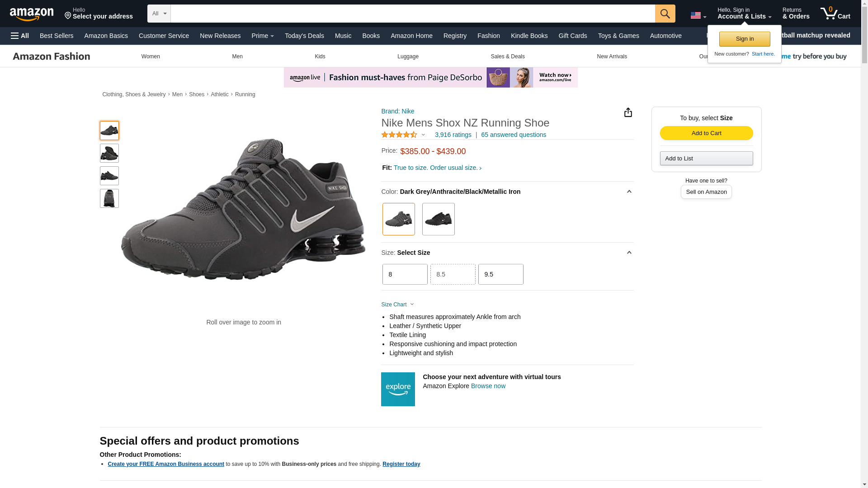The height and width of the screenshot is (488, 868).
Task: Select size 8.5 option
Action: (x=453, y=274)
